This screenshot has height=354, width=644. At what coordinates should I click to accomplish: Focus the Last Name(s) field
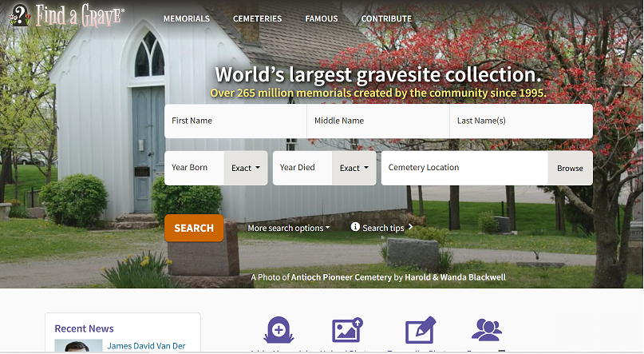point(520,121)
